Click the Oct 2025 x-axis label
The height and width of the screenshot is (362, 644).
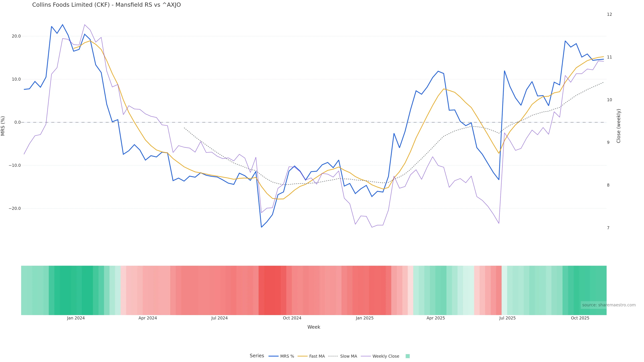[x=580, y=318]
